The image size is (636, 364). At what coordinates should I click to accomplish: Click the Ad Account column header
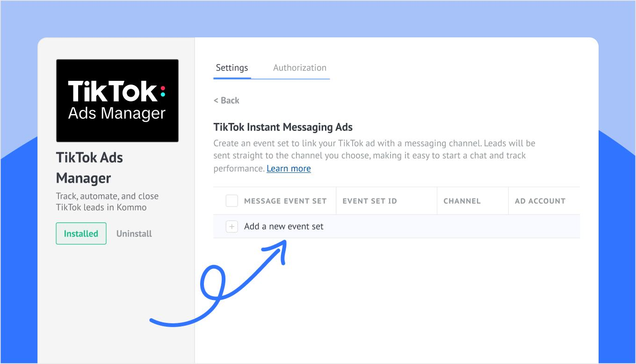point(540,201)
